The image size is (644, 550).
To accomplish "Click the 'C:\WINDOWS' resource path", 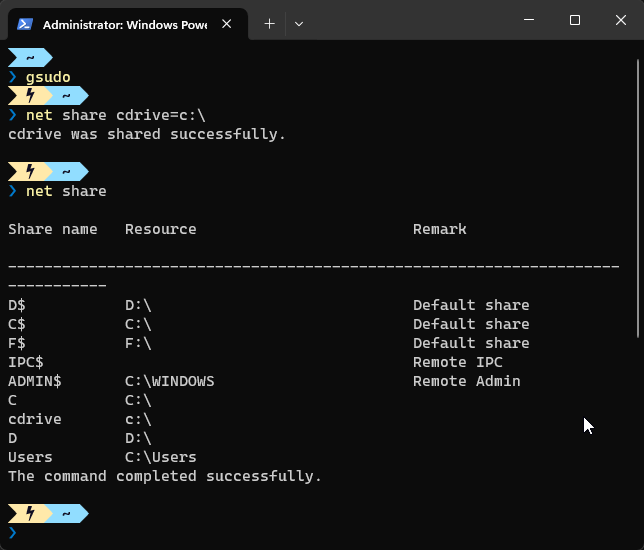I will pos(170,381).
